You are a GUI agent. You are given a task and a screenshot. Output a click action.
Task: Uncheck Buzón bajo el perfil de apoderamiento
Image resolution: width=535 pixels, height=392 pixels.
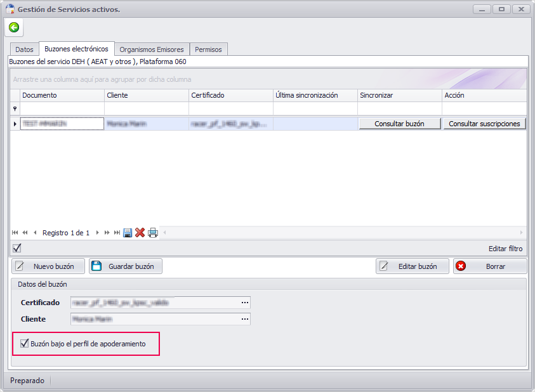[24, 343]
